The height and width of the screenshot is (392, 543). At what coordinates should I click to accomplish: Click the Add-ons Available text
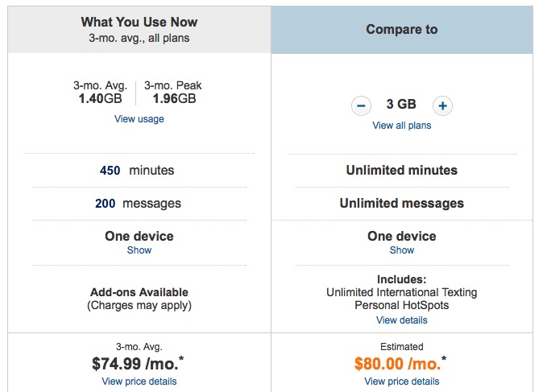(139, 292)
